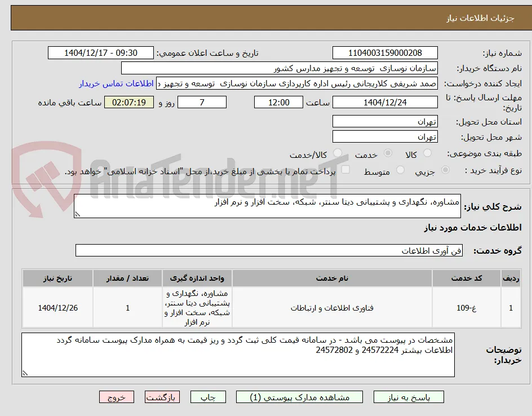532x416 pixels.
Task: Click the مهلت ارسال پاسخ label
Action: click(484, 103)
